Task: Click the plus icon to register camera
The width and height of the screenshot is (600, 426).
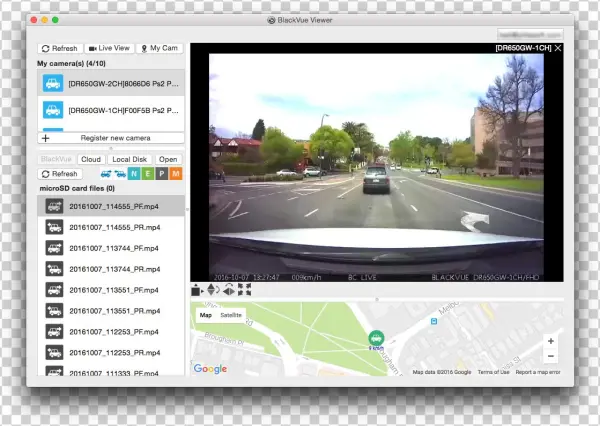Action: click(x=46, y=138)
